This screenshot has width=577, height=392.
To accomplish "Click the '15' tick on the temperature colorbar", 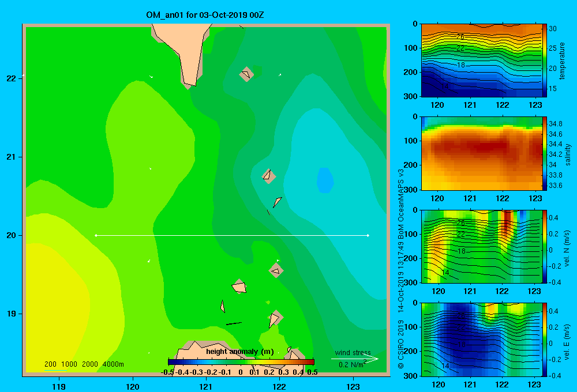I will [553, 89].
